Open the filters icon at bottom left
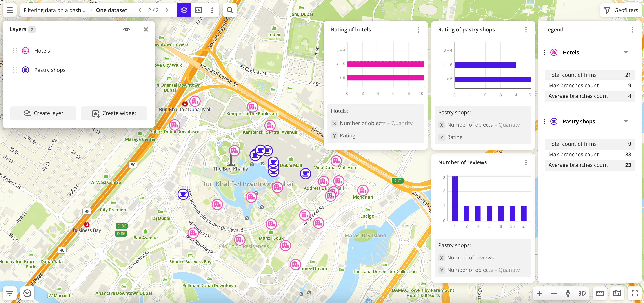This screenshot has width=644, height=303. pyautogui.click(x=9, y=293)
